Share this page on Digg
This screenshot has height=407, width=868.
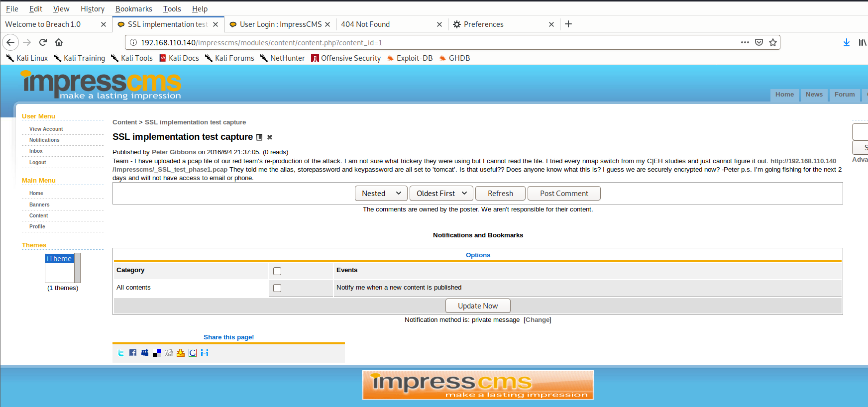click(x=169, y=353)
